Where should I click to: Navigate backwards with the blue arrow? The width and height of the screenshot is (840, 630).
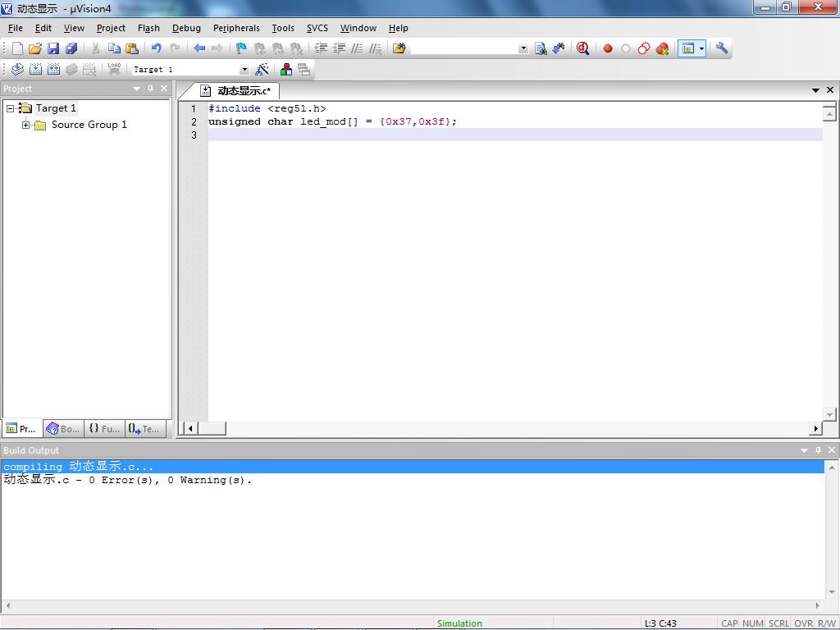click(x=199, y=48)
